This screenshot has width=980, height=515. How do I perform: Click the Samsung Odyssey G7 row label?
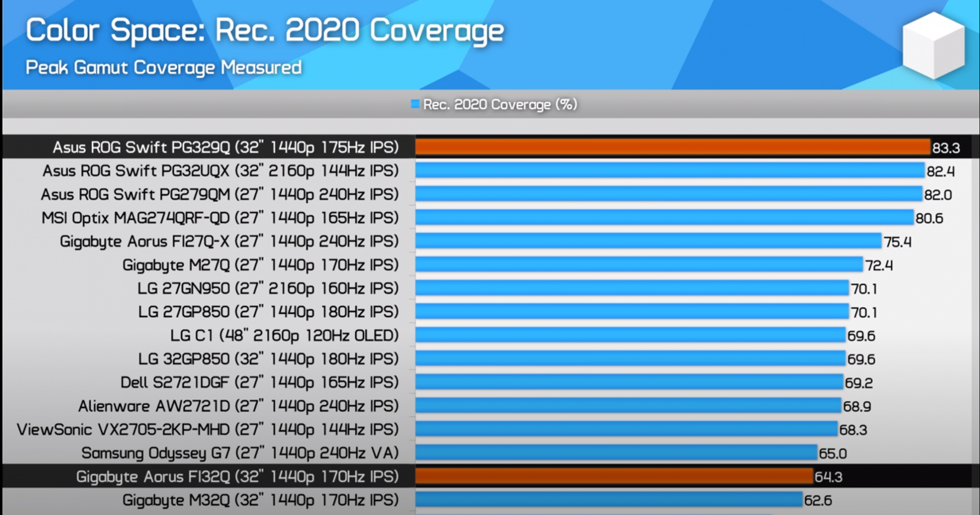coord(240,453)
